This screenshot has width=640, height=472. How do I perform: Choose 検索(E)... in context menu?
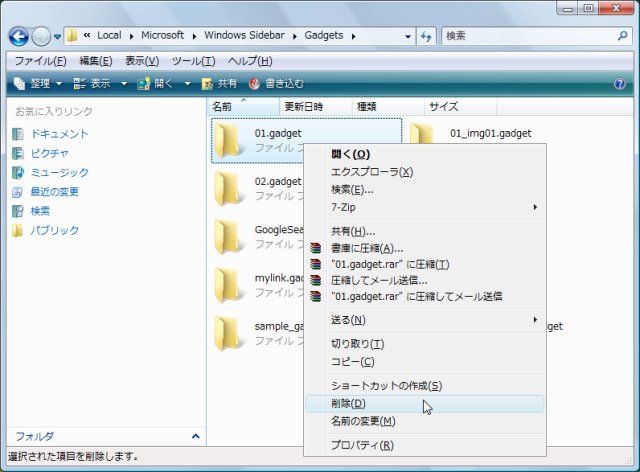tap(424, 189)
